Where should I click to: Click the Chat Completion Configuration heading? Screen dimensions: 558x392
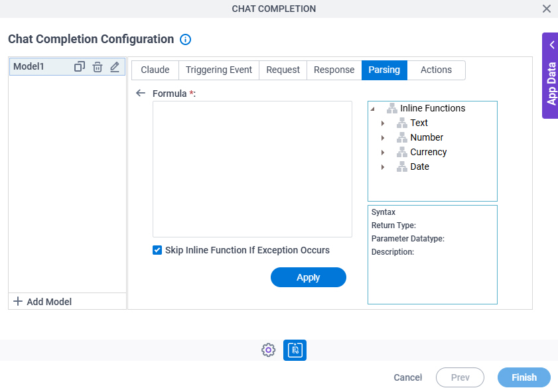tap(91, 39)
